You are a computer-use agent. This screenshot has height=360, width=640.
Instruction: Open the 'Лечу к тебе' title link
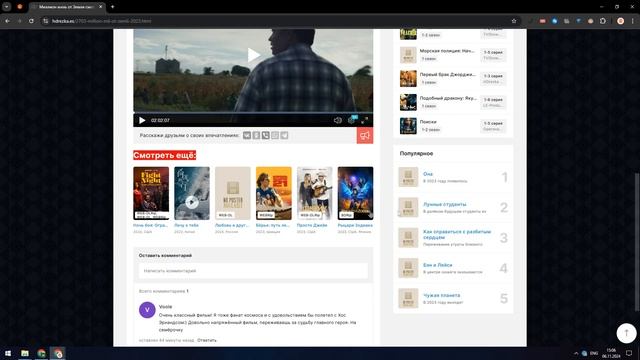[187, 225]
